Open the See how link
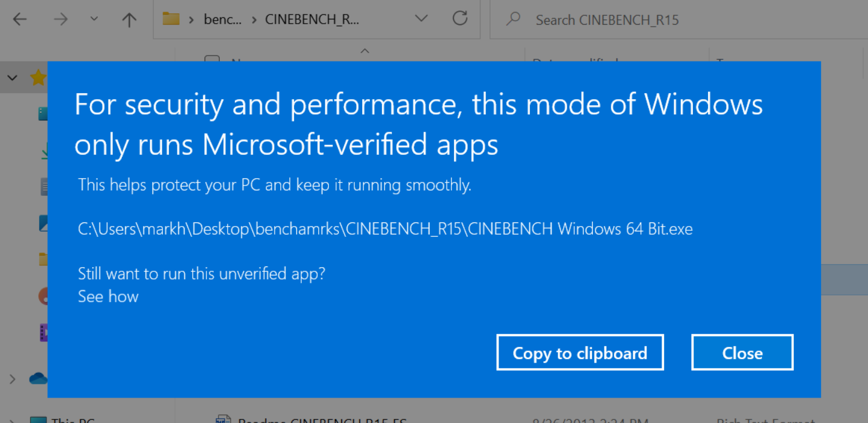This screenshot has width=868, height=423. click(x=108, y=297)
